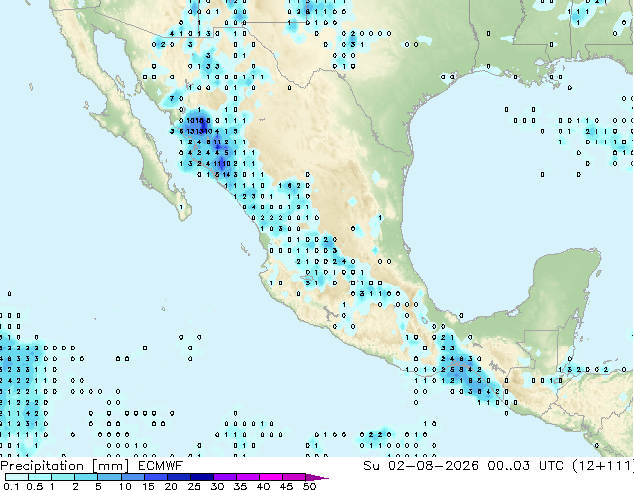This screenshot has height=490, width=634.
Task: Select the 40–45 mm magenta legend swatch
Action: 271,477
